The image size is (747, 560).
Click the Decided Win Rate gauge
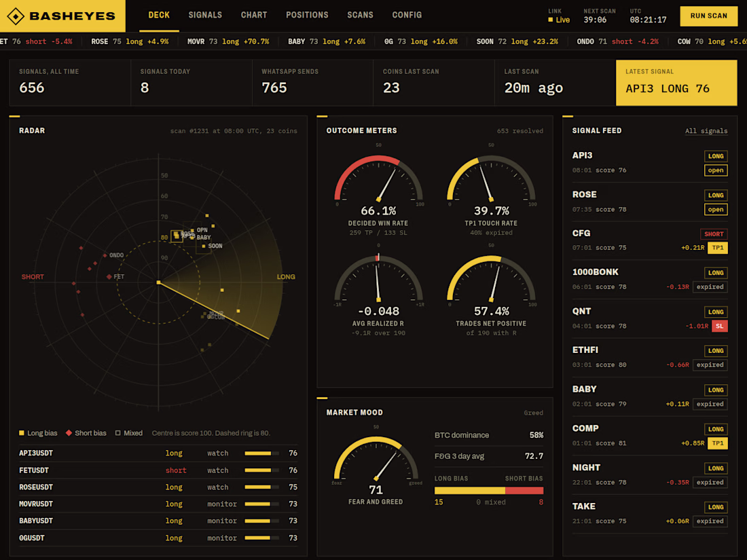point(378,179)
